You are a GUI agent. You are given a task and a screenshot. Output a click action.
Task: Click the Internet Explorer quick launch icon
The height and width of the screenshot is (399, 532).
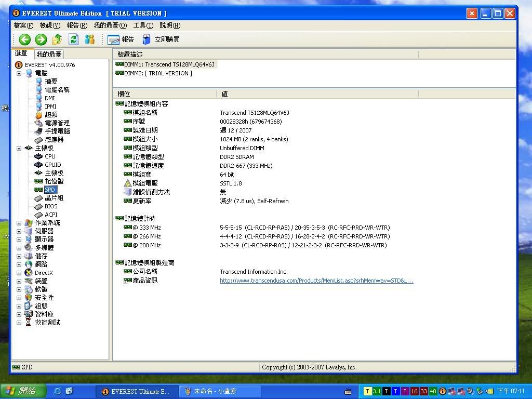pos(58,391)
